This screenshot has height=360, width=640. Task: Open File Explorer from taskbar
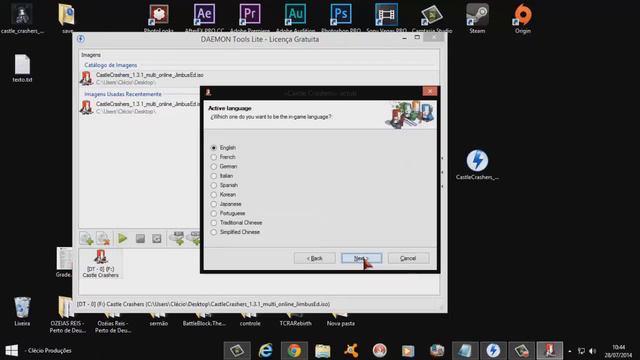(322, 351)
